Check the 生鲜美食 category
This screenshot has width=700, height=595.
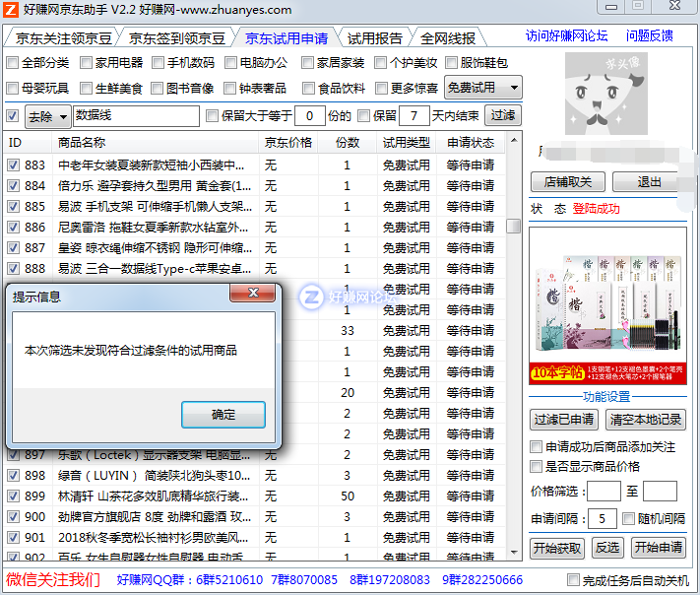click(86, 88)
